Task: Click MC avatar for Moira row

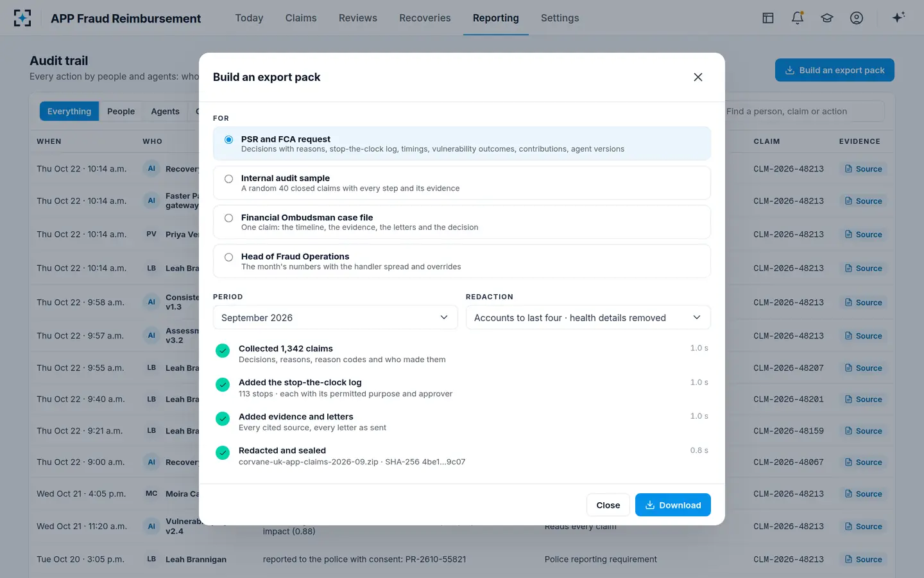Action: (151, 494)
